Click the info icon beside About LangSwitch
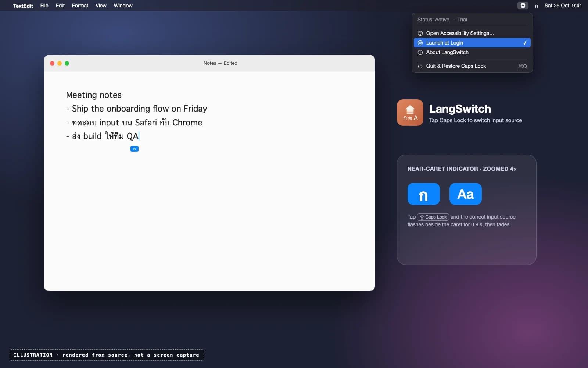 point(420,52)
